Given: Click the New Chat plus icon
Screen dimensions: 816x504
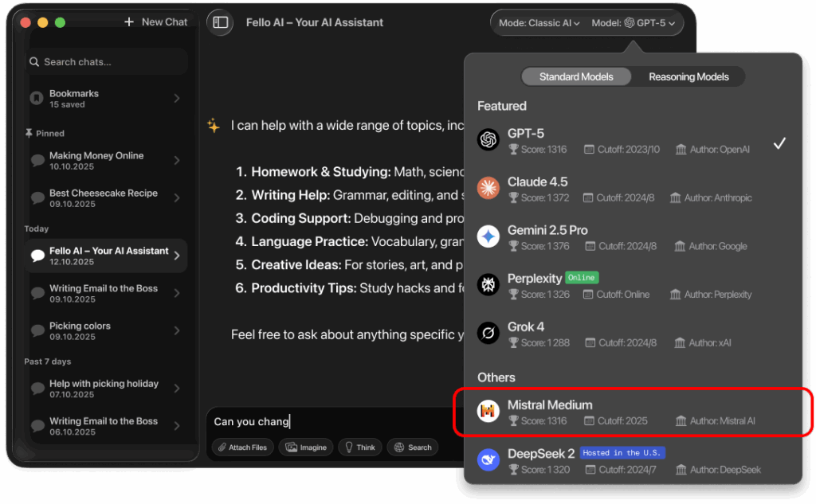Looking at the screenshot, I should click(129, 21).
